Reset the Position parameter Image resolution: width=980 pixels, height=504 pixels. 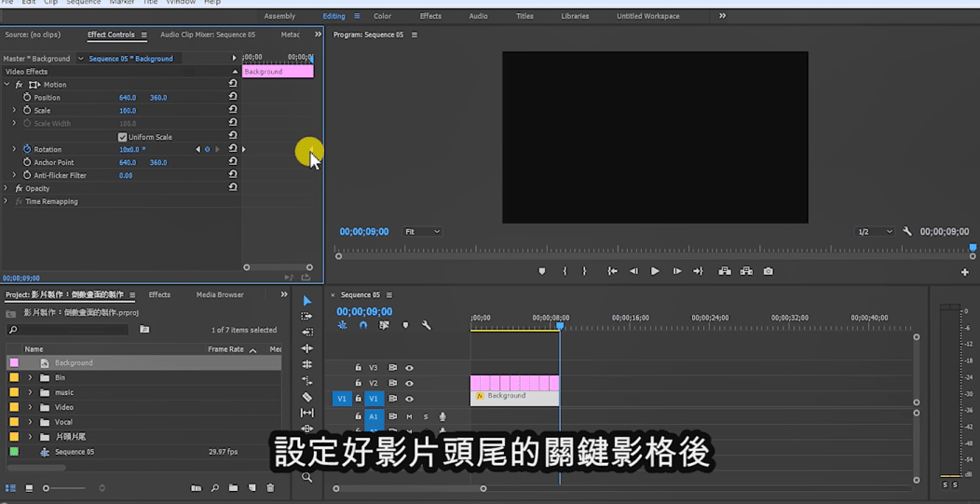233,98
